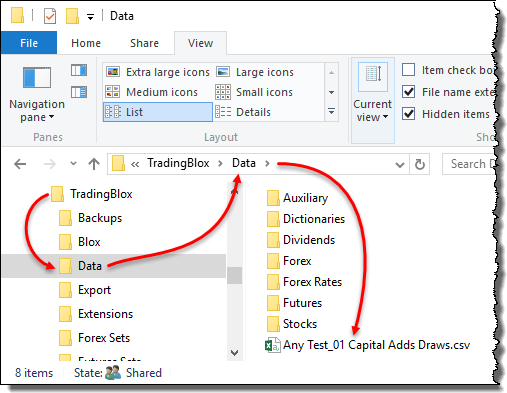Click Data breadcrumb in address bar
Image resolution: width=507 pixels, height=393 pixels.
coord(244,163)
